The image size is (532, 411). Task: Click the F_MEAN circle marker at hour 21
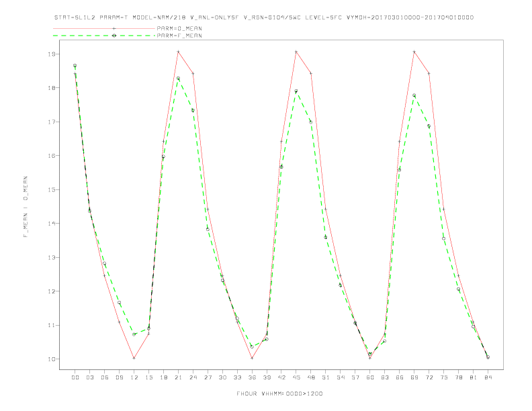[178, 79]
